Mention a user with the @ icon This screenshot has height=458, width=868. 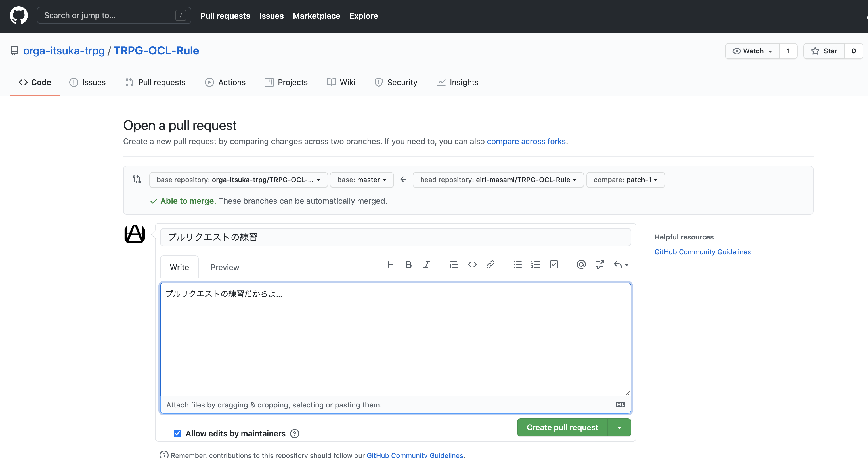pyautogui.click(x=581, y=265)
